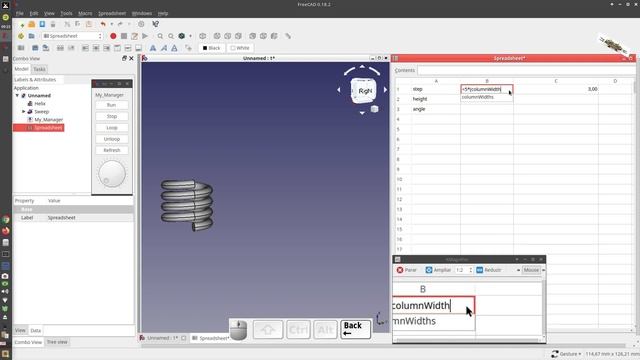
Task: Click the Refresh toolbar icon
Action: [141, 24]
